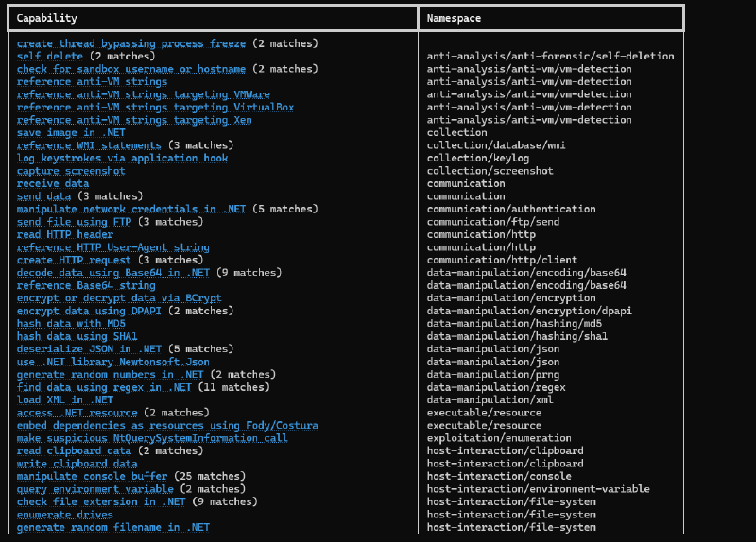Select 'host-interaction/environment-variable' namespace text
Image resolution: width=756 pixels, height=542 pixels.
(x=538, y=489)
